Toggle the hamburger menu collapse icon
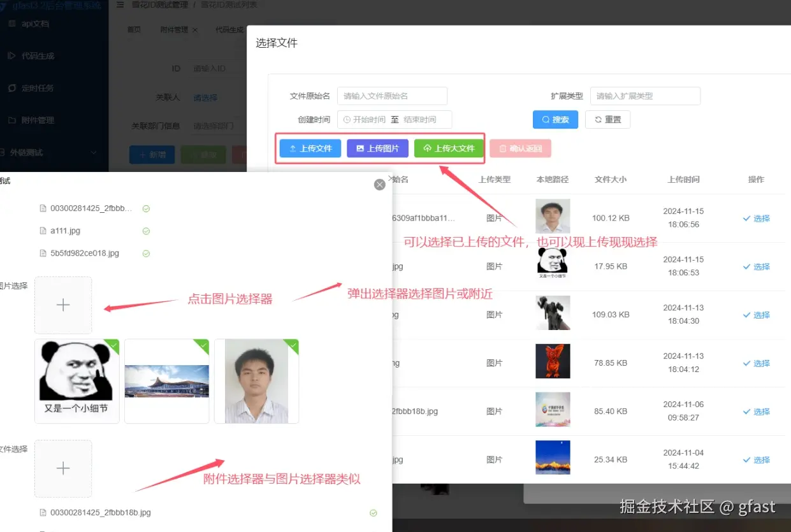The width and height of the screenshot is (791, 532). click(x=120, y=4)
